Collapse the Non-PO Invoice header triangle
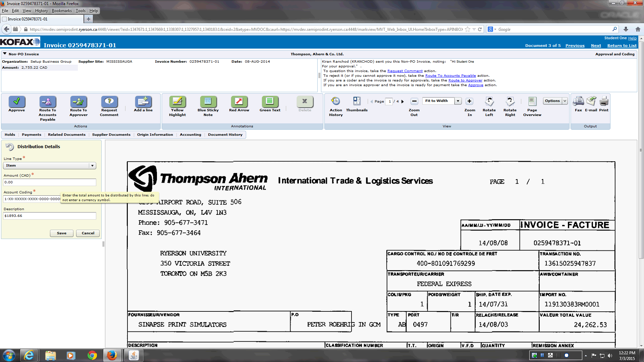644x362 pixels. click(5, 54)
